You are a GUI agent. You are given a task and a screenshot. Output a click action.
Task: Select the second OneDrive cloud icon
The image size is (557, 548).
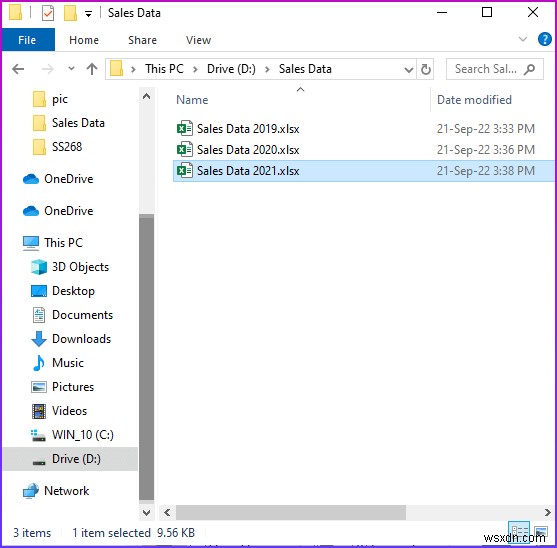31,211
